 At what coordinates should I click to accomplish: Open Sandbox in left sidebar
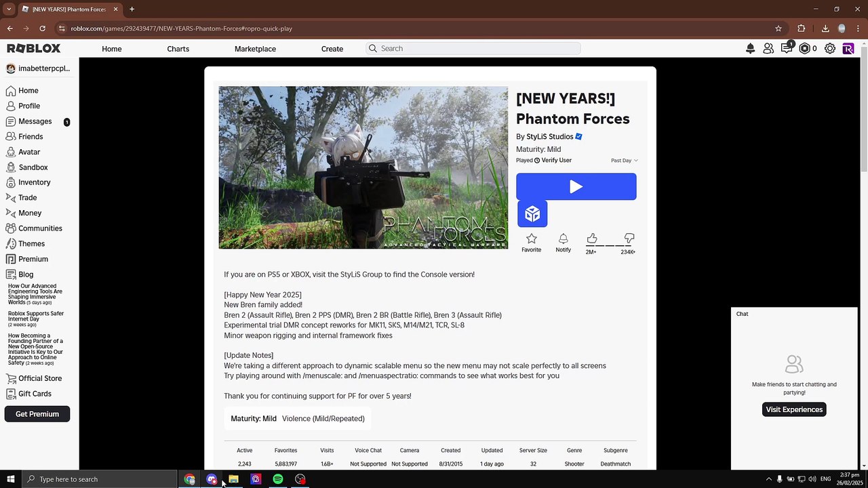pos(27,167)
